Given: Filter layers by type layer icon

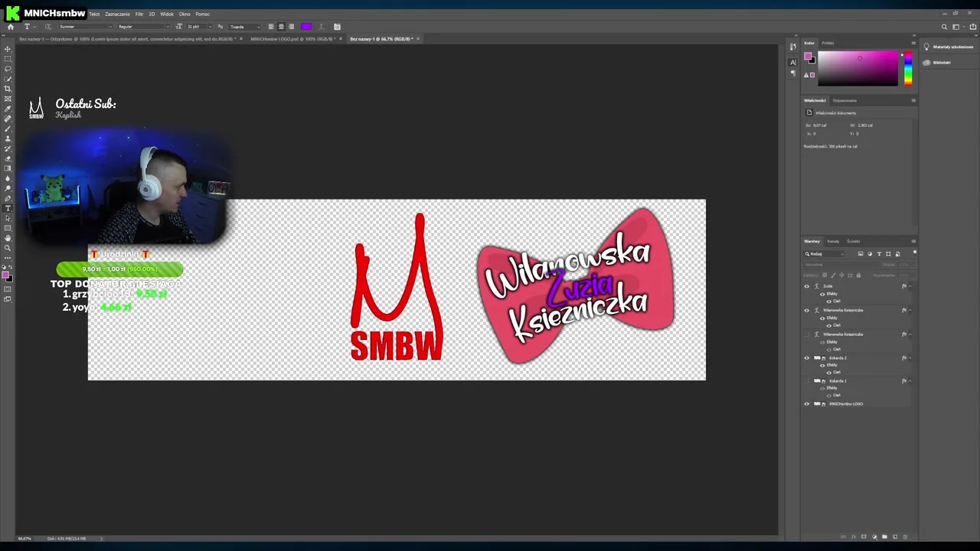Looking at the screenshot, I should tap(879, 254).
